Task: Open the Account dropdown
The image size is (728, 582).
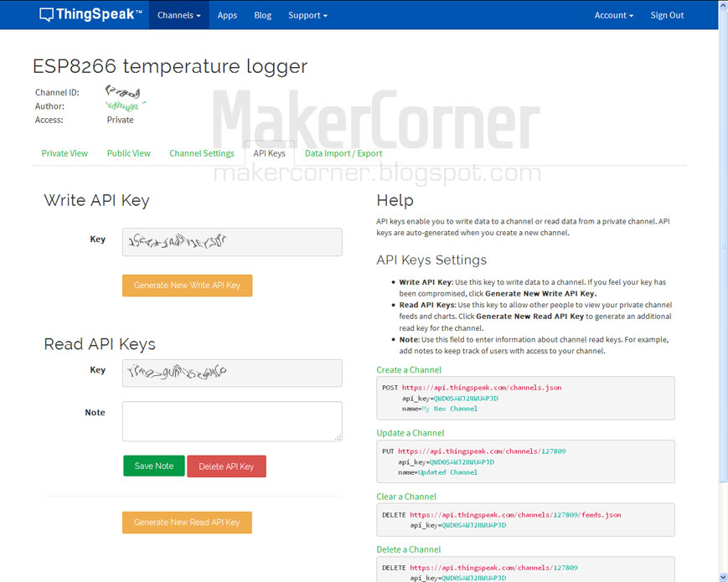Action: [x=612, y=14]
